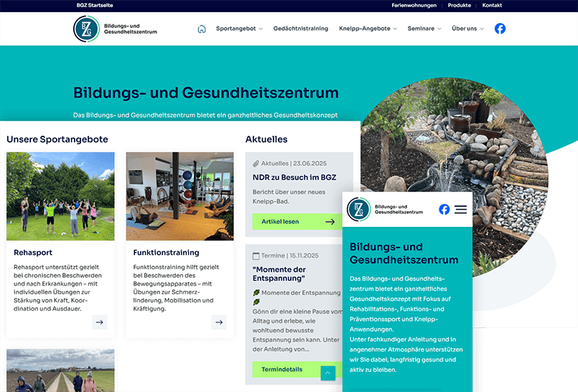Open the hamburger menu in mobile preview
Screen dimensions: 578x392
click(x=461, y=210)
